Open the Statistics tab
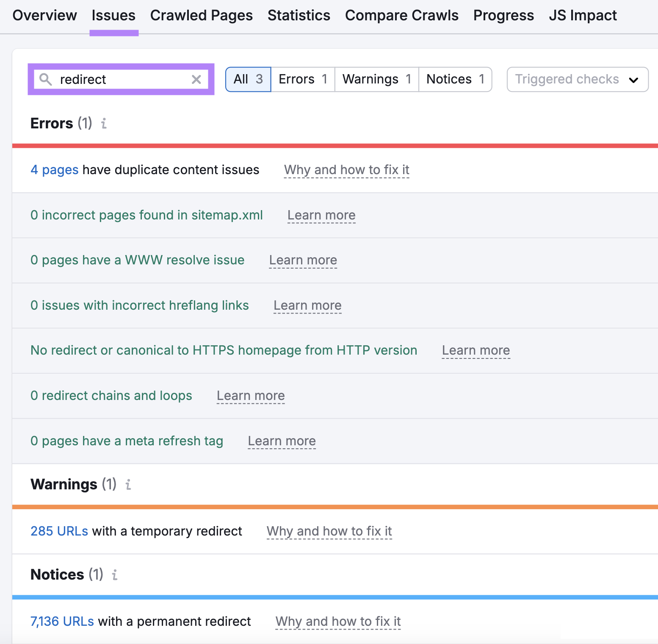 [299, 15]
